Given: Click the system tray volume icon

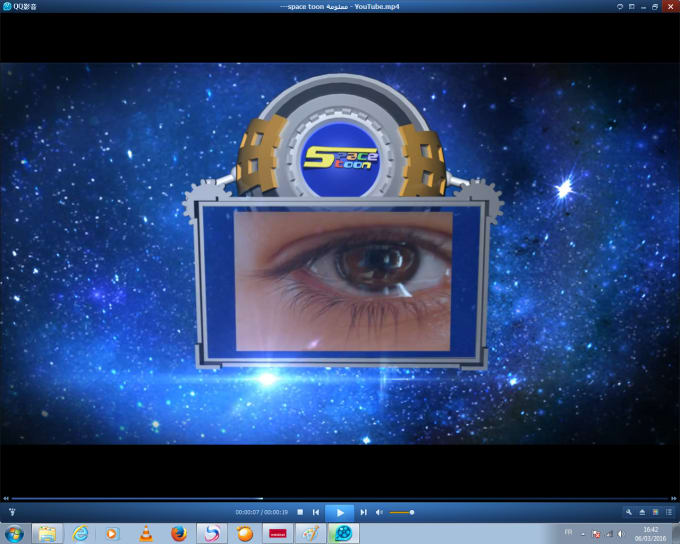Looking at the screenshot, I should click(621, 534).
